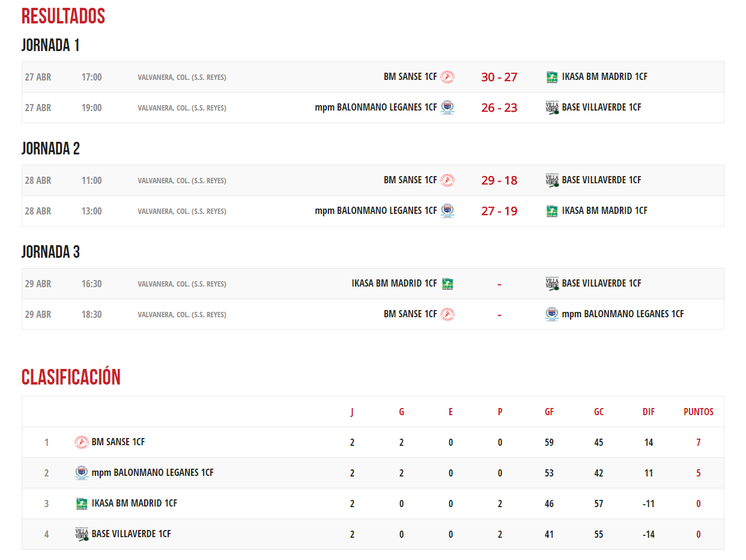Click the Jornada 2 heading
Screen dimensions: 746x560
coord(50,148)
